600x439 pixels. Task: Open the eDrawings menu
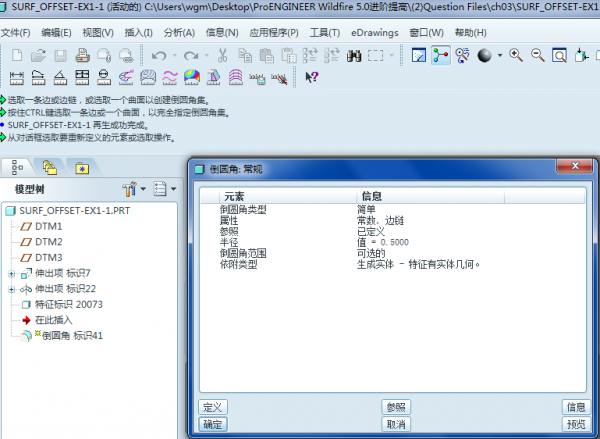tap(375, 33)
